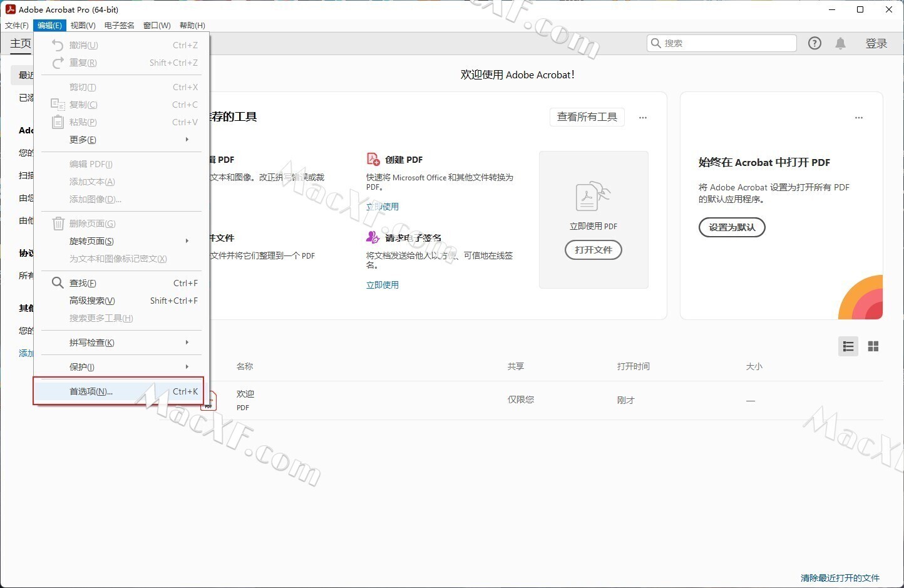Click the 复制(C) copy icon

pyautogui.click(x=58, y=105)
